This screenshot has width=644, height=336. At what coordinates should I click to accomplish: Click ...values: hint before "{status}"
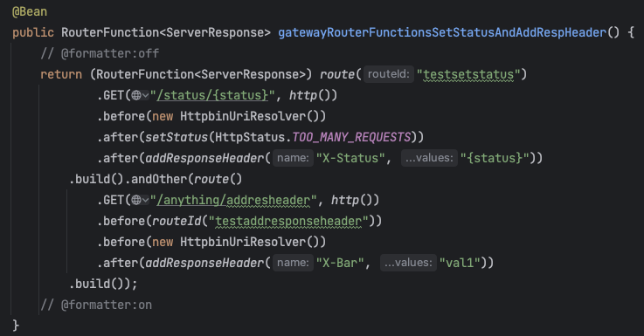click(x=429, y=158)
